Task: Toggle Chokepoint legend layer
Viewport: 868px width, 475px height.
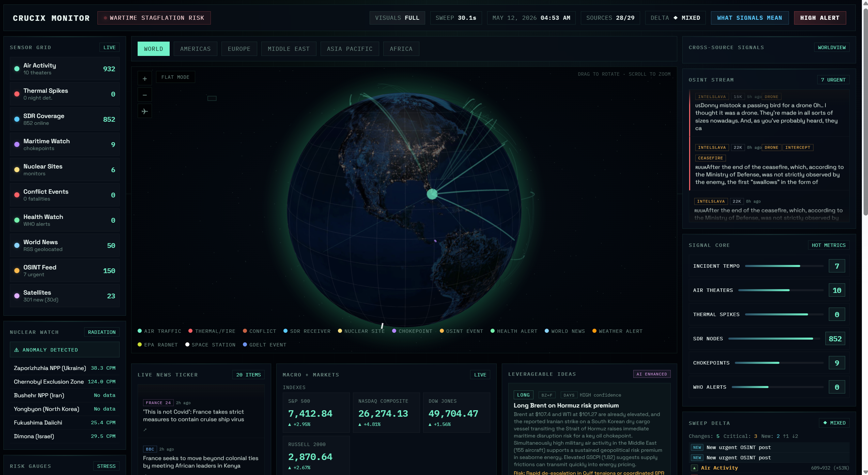Action: point(412,331)
